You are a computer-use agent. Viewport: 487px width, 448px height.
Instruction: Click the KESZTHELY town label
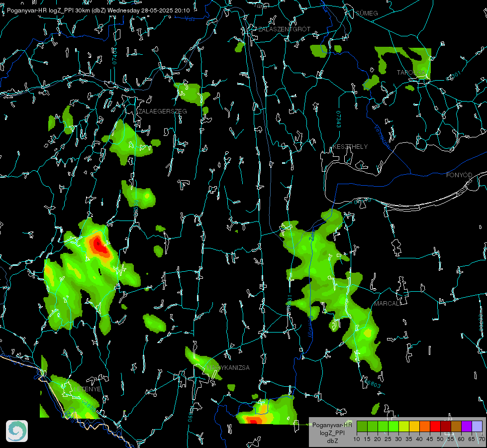click(x=350, y=146)
